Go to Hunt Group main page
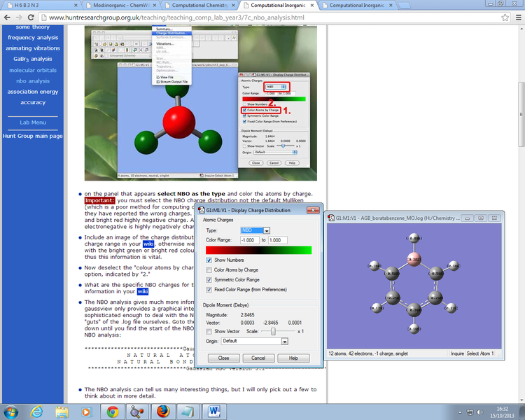525x420 pixels. click(33, 136)
